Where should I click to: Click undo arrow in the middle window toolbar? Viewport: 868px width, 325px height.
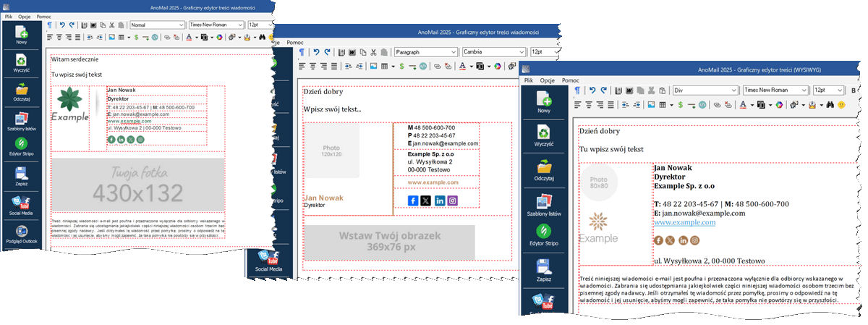coord(317,52)
